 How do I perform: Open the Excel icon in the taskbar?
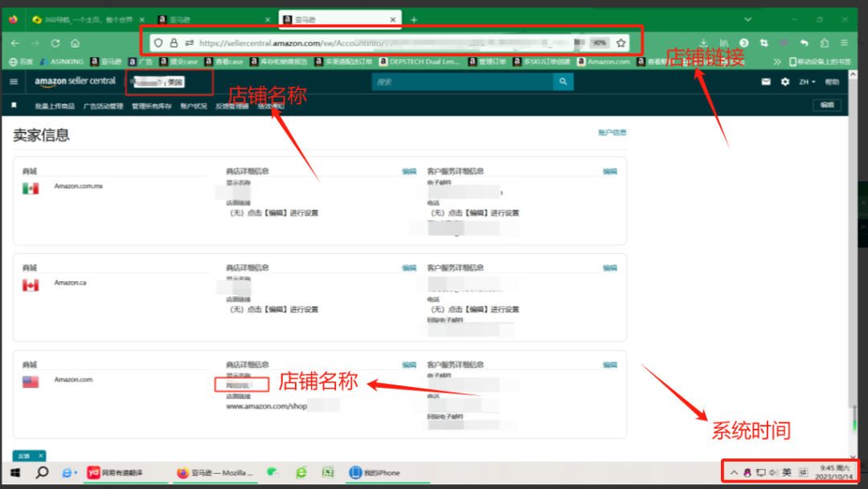tap(328, 472)
